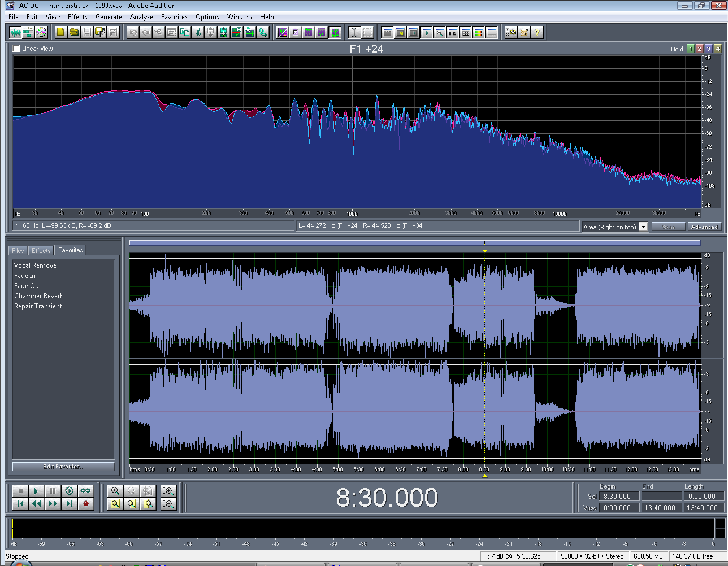Open the File menu

pos(14,17)
